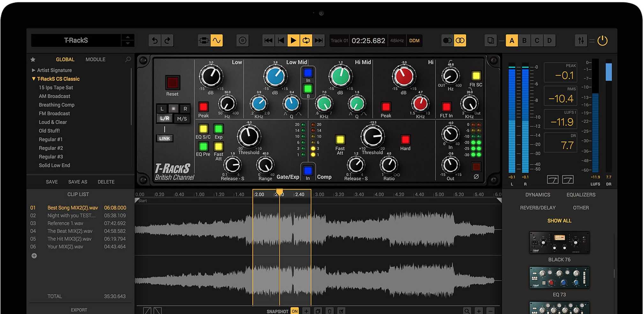
Task: Click the Hi dB red gain knob
Action: (x=404, y=77)
